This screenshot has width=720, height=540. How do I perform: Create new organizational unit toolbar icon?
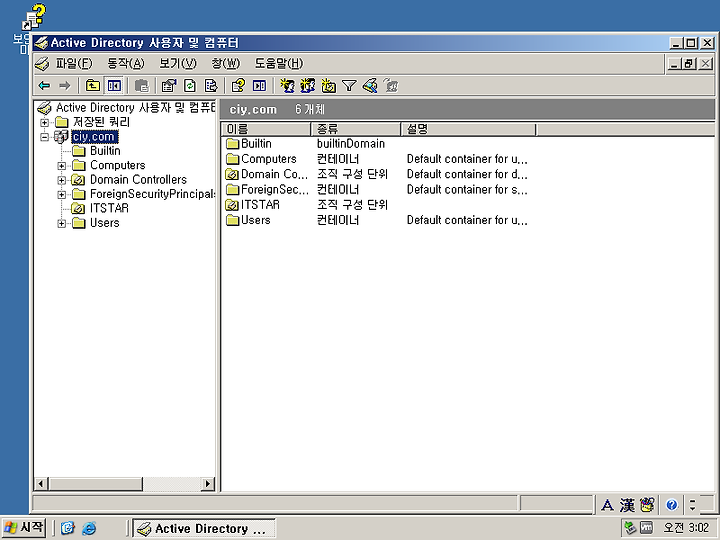[x=328, y=85]
